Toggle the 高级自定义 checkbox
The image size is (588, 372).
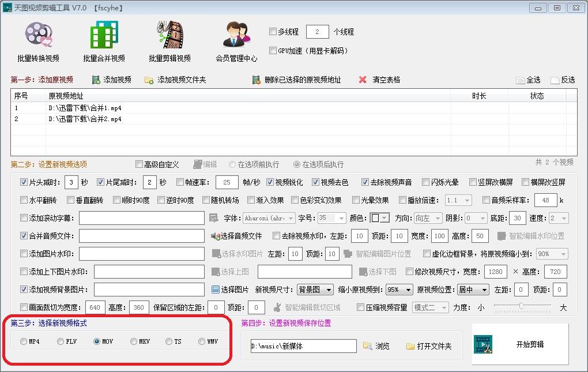click(x=139, y=164)
